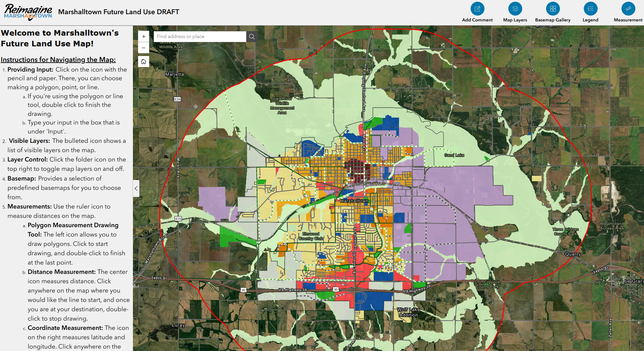Zoom in using the plus button
This screenshot has width=644, height=351.
[144, 36]
